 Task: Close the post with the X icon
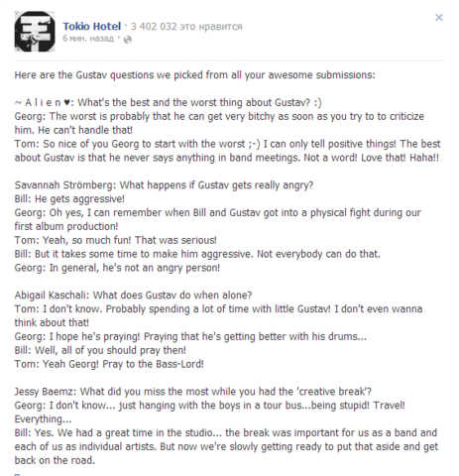pos(439,17)
